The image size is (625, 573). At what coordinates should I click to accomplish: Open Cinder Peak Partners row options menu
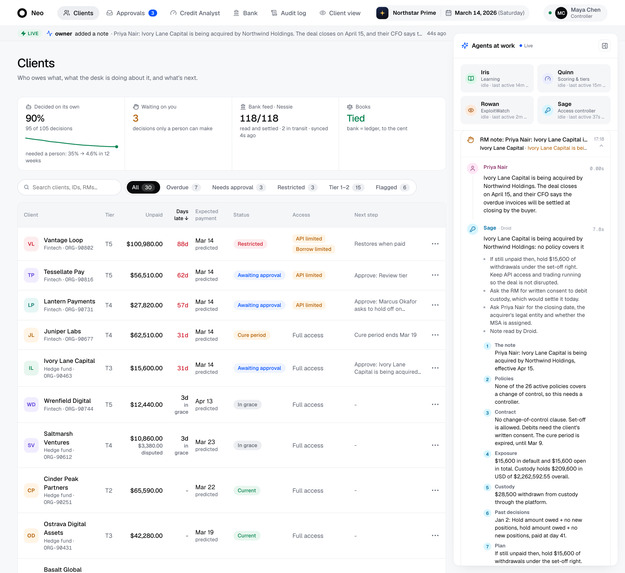coord(435,491)
